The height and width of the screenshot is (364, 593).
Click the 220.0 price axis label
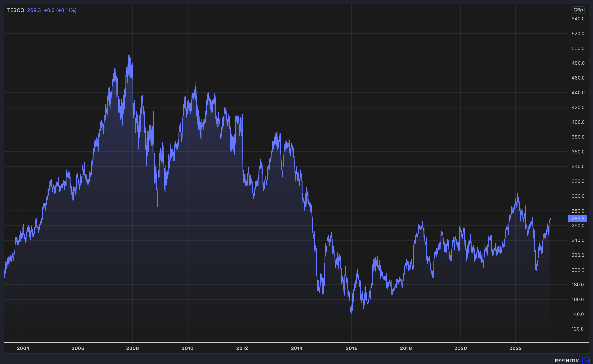click(x=578, y=255)
